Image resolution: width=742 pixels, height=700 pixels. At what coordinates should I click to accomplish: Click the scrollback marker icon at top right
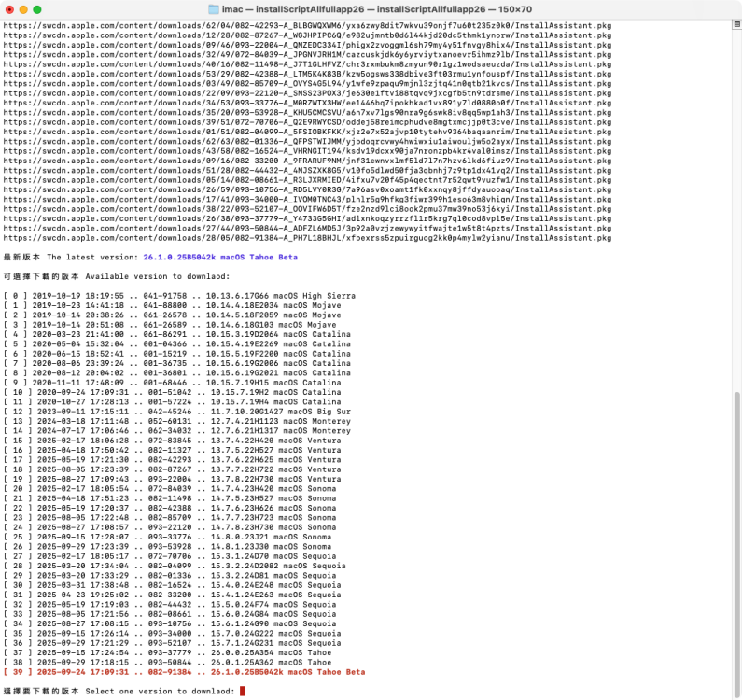click(736, 24)
